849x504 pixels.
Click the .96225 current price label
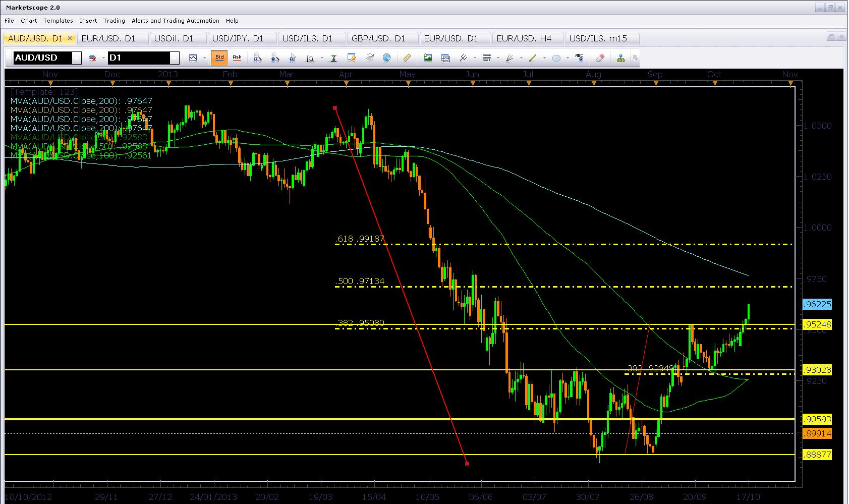pyautogui.click(x=817, y=304)
